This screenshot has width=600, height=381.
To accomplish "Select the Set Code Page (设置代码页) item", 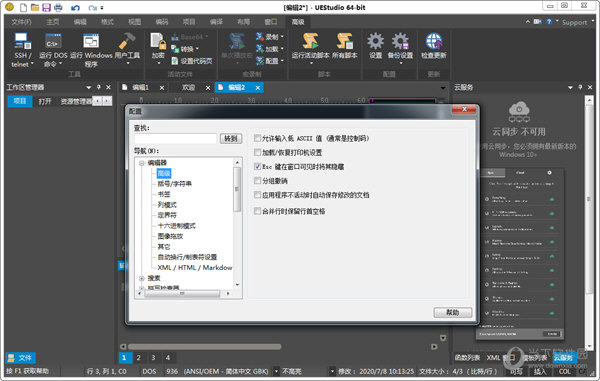I will point(191,61).
